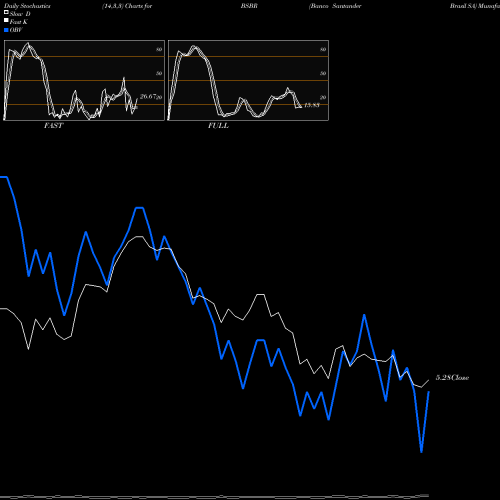The height and width of the screenshot is (500, 500).
Task: Click the 26.67 value in the FAST chart
Action: click(148, 96)
